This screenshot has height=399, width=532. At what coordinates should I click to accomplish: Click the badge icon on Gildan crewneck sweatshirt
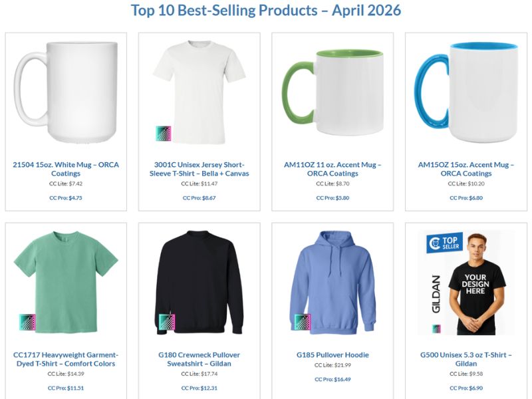tap(166, 323)
